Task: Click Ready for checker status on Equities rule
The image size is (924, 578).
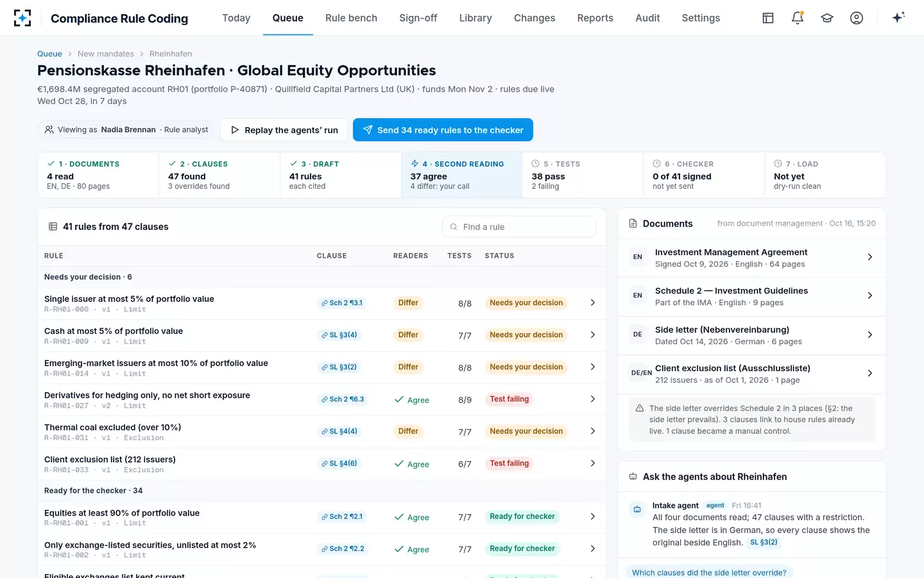Action: 522,517
